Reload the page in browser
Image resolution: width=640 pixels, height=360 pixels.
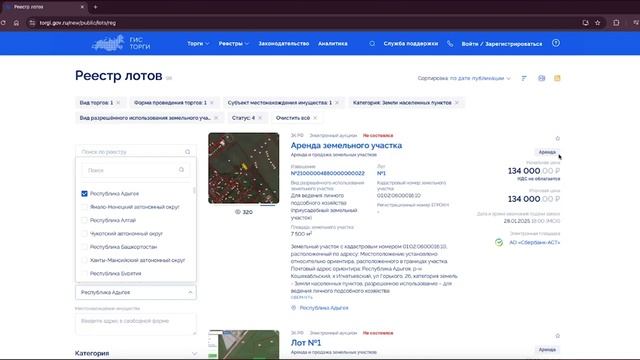3,23
